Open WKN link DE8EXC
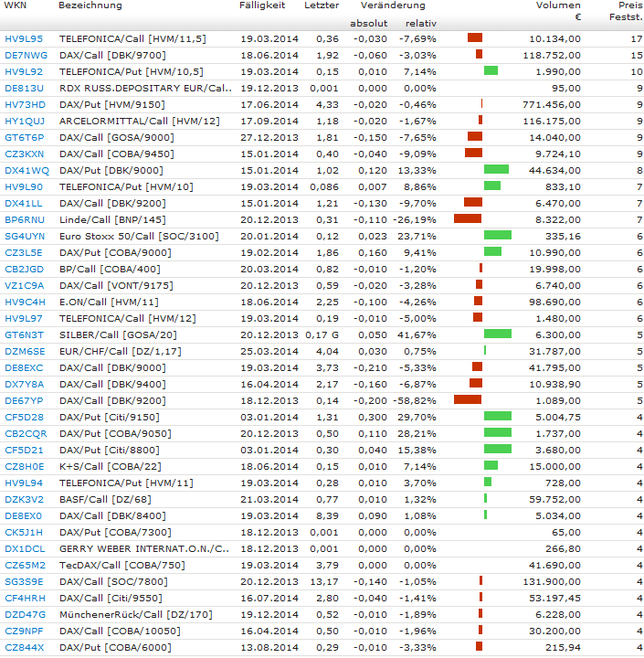 pyautogui.click(x=24, y=368)
